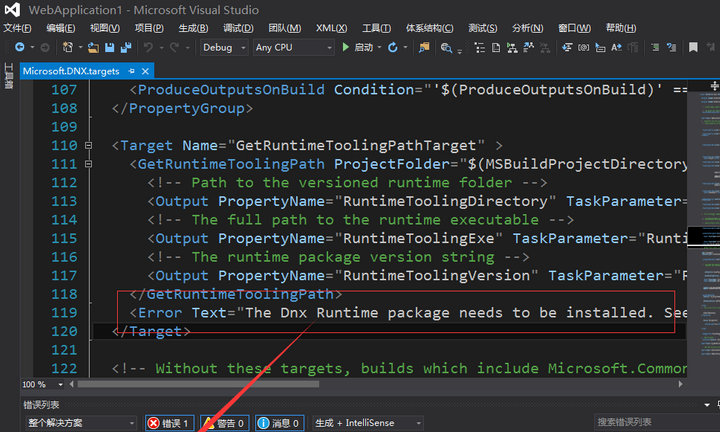Click the Navigate Forward arrow icon
The image size is (720, 432).
tap(45, 47)
